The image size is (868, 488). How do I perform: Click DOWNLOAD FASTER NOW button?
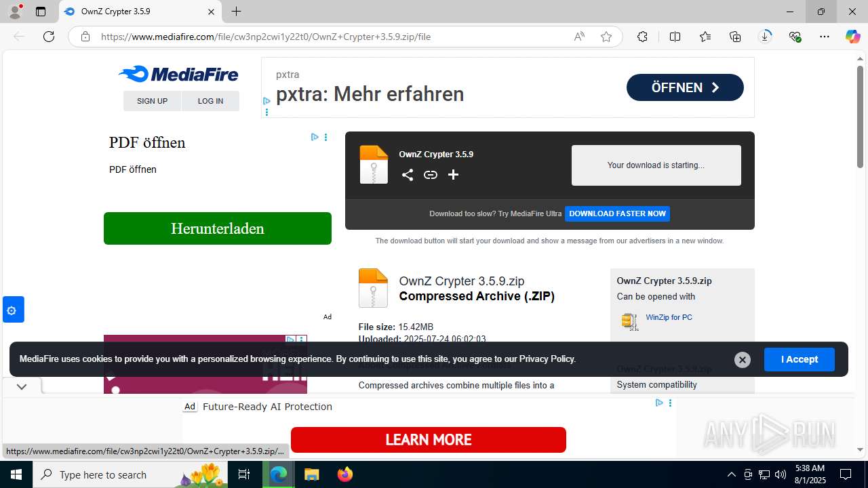tap(617, 213)
